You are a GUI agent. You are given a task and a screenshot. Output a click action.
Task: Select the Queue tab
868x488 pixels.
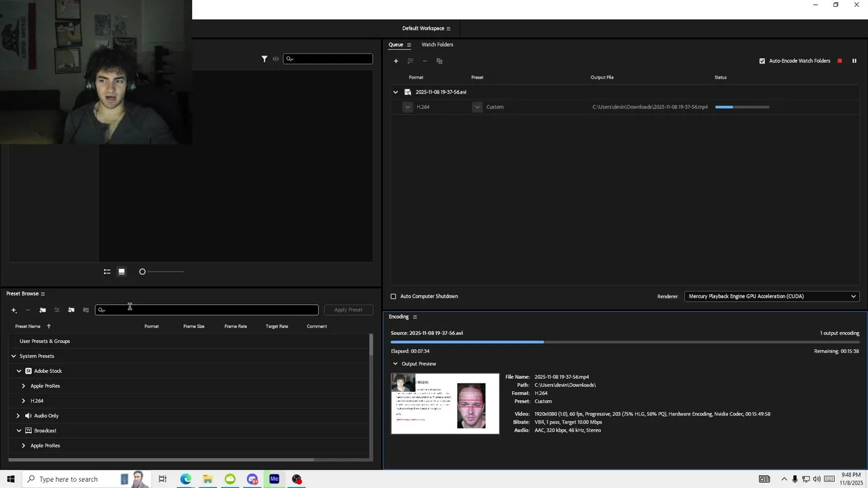pyautogui.click(x=395, y=45)
